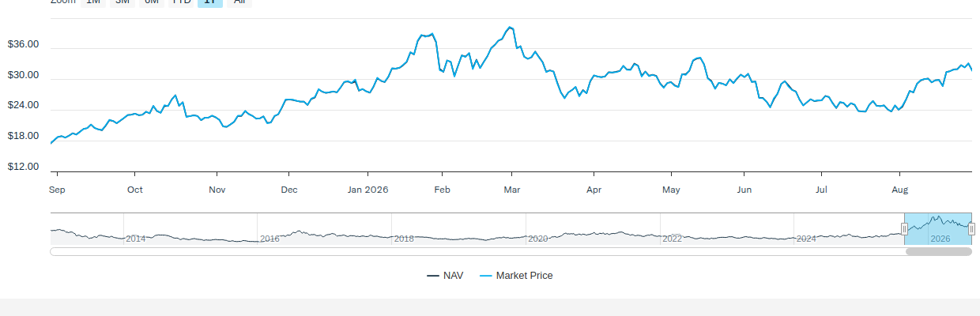Click the 2020 label in navigator
Screen dimensions: 980x316
538,239
